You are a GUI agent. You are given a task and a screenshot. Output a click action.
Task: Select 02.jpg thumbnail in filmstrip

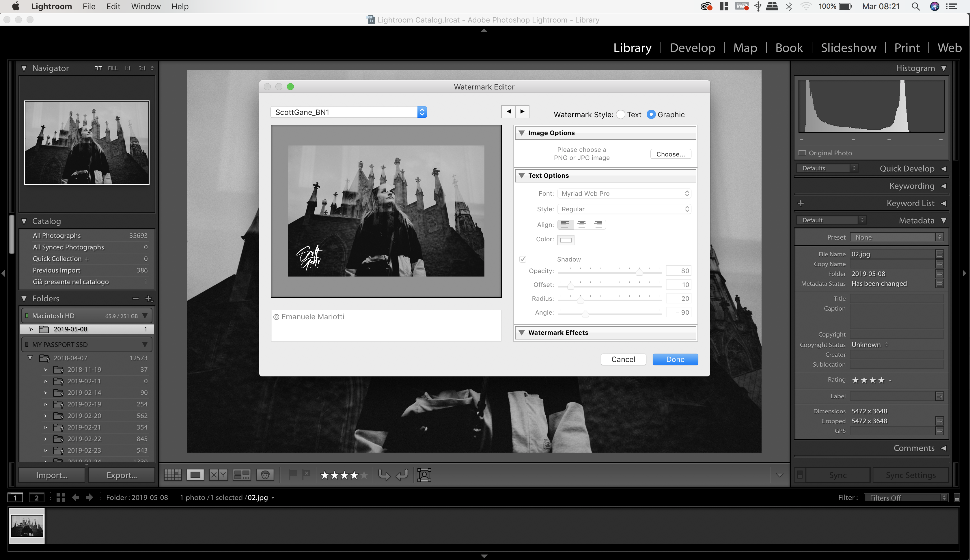tap(27, 525)
